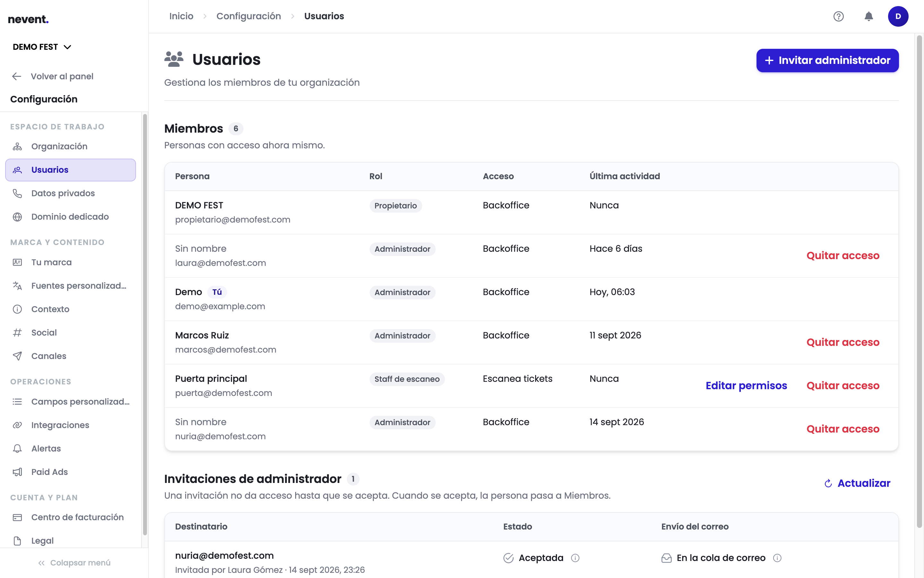Click the Tu marca card icon

click(17, 262)
